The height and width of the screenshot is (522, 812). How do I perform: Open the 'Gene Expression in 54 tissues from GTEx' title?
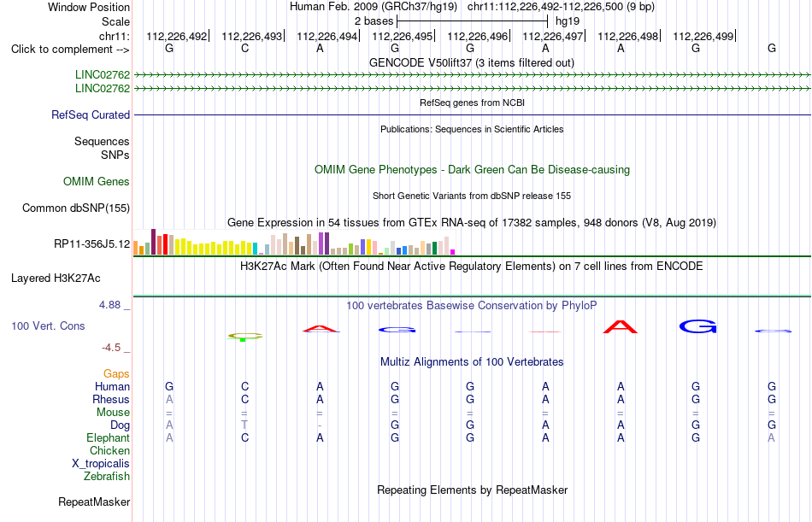coord(472,223)
